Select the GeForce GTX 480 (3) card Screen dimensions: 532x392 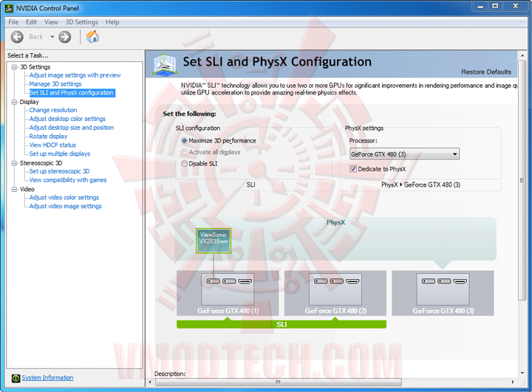[443, 293]
